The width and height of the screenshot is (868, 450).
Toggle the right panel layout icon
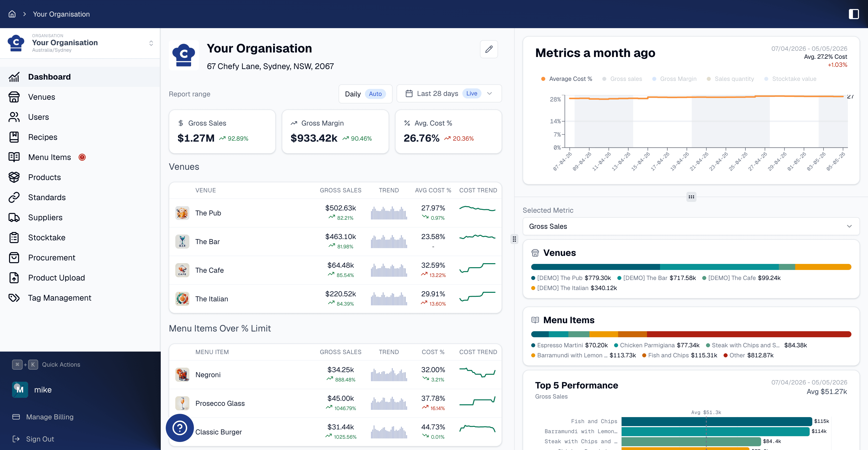[x=853, y=14]
